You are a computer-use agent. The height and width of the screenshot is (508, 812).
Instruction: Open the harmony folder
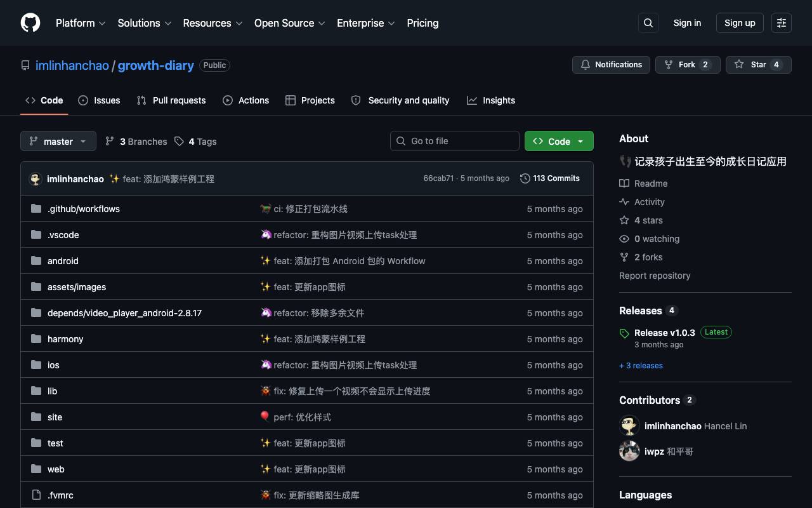tap(65, 339)
